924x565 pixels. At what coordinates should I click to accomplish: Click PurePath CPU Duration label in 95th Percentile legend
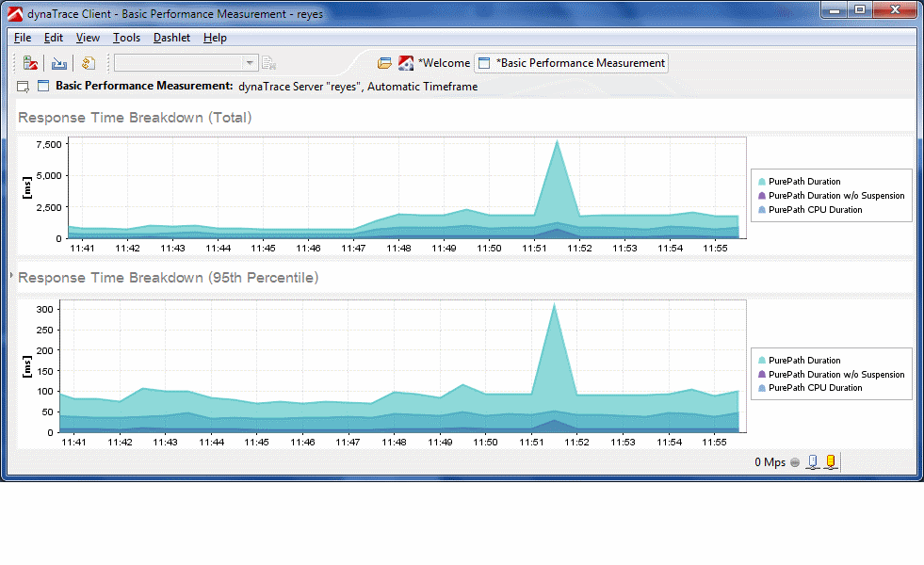pos(815,388)
